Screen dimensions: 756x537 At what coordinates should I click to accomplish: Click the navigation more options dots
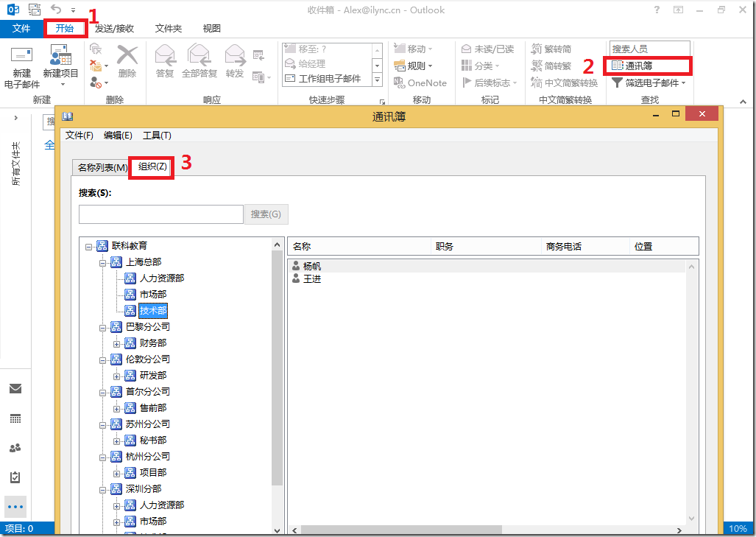(15, 507)
